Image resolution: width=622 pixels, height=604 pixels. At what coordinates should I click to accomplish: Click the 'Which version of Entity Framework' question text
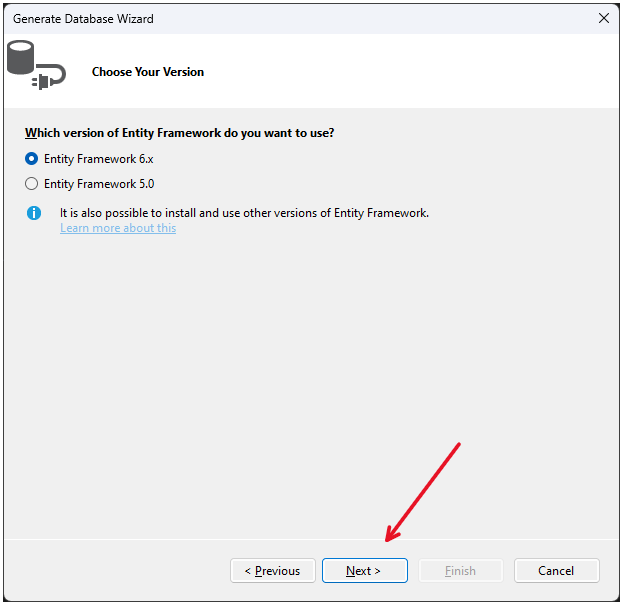[x=179, y=133]
